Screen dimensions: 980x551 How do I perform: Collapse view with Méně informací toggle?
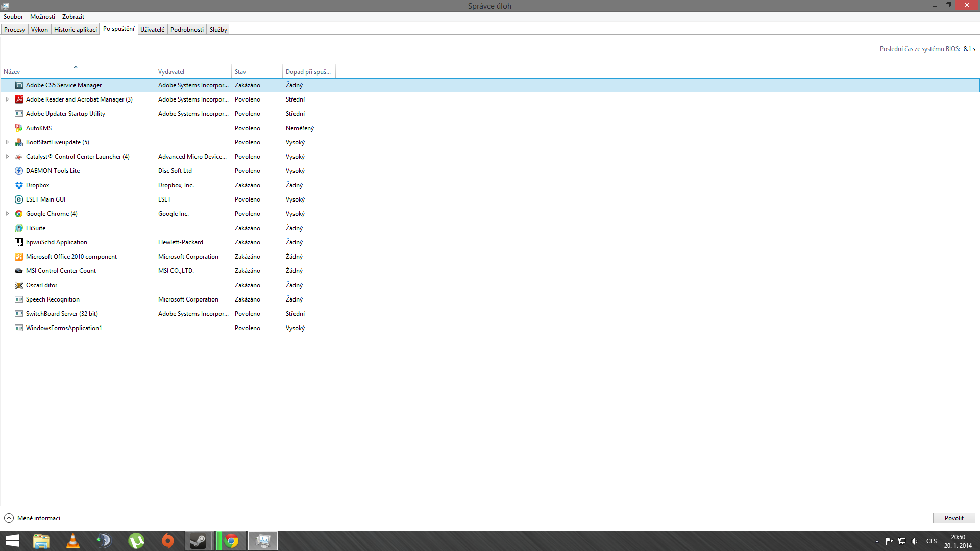click(x=33, y=518)
